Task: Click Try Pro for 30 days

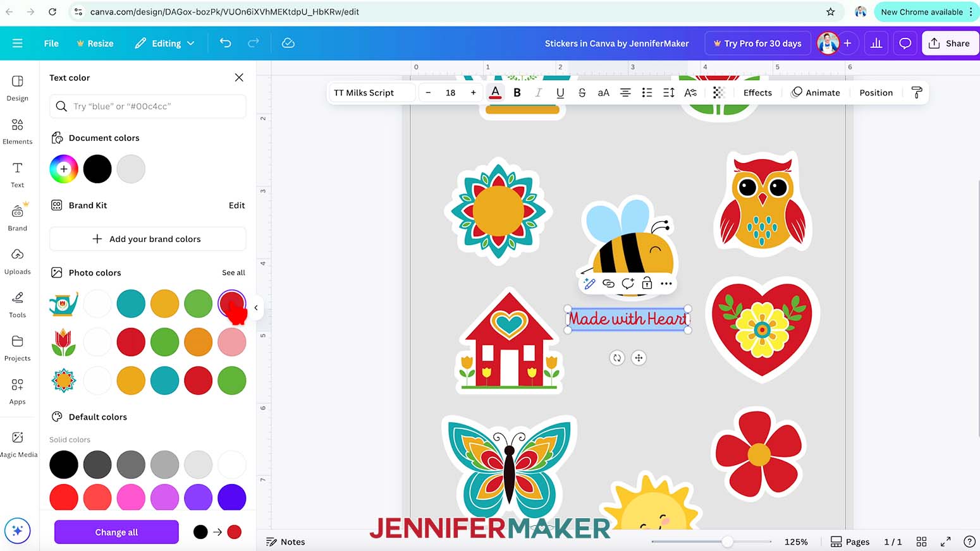Action: coord(757,43)
